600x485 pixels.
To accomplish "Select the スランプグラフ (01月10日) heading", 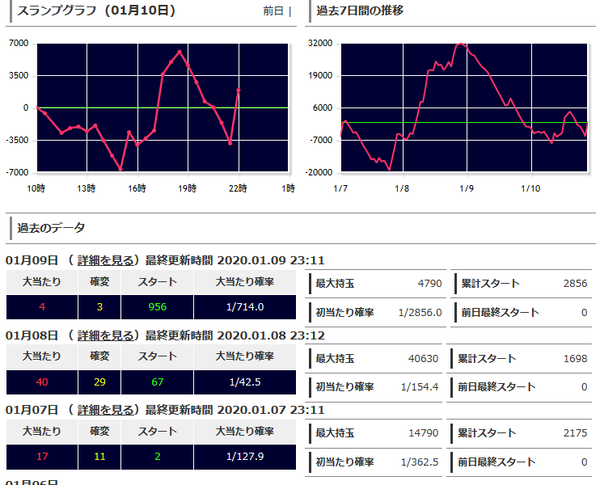I will point(96,10).
